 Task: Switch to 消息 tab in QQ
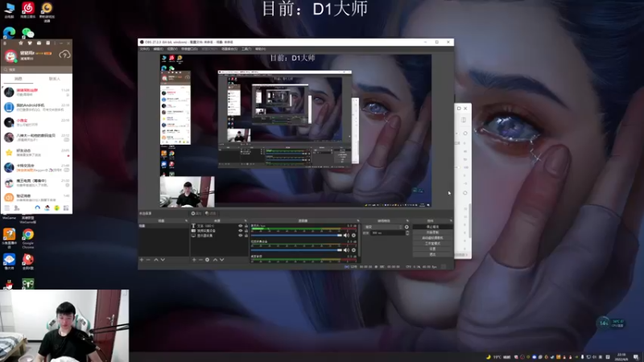pyautogui.click(x=19, y=79)
